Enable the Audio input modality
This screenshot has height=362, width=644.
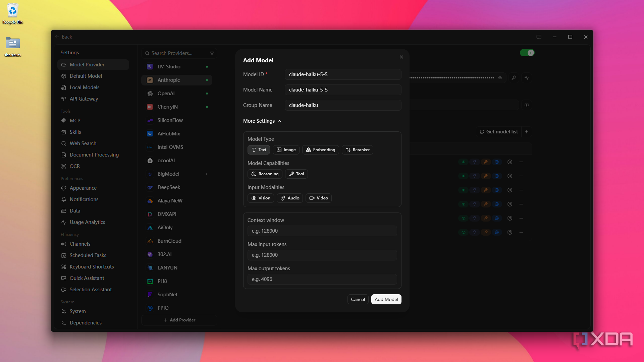pyautogui.click(x=290, y=198)
